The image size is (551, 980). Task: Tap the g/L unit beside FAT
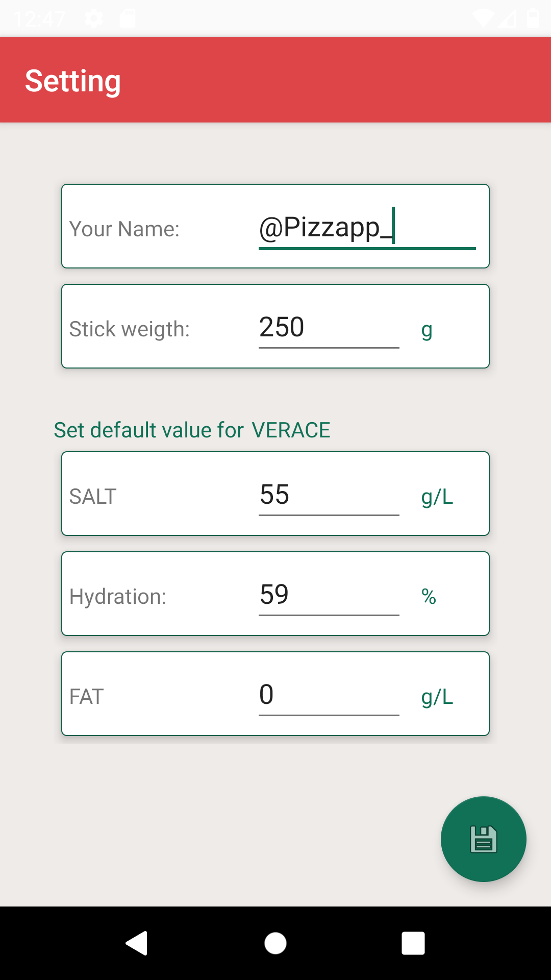tap(437, 697)
